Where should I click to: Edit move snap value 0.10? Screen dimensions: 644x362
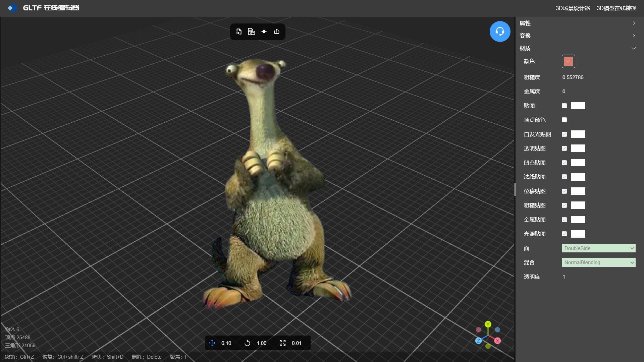(226, 343)
